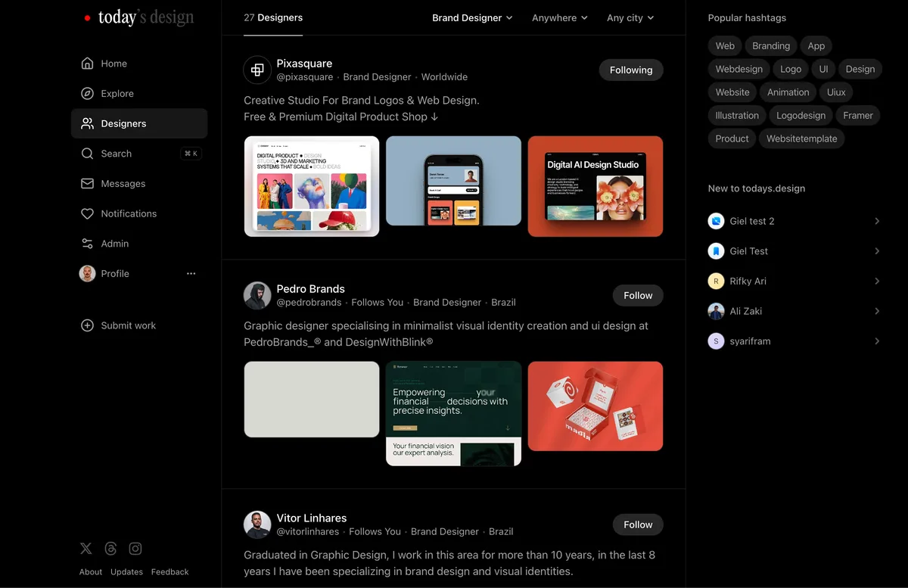Click the Profile avatar in sidebar

[x=88, y=273]
